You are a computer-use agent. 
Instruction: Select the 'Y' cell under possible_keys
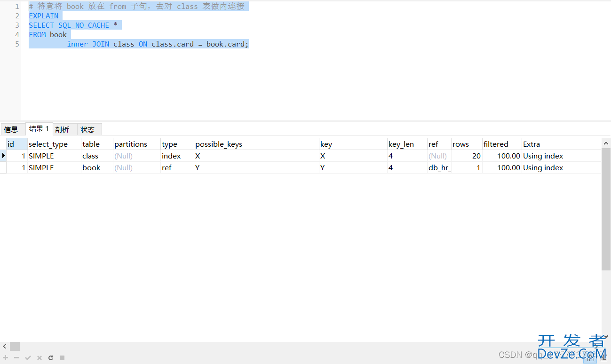point(256,167)
